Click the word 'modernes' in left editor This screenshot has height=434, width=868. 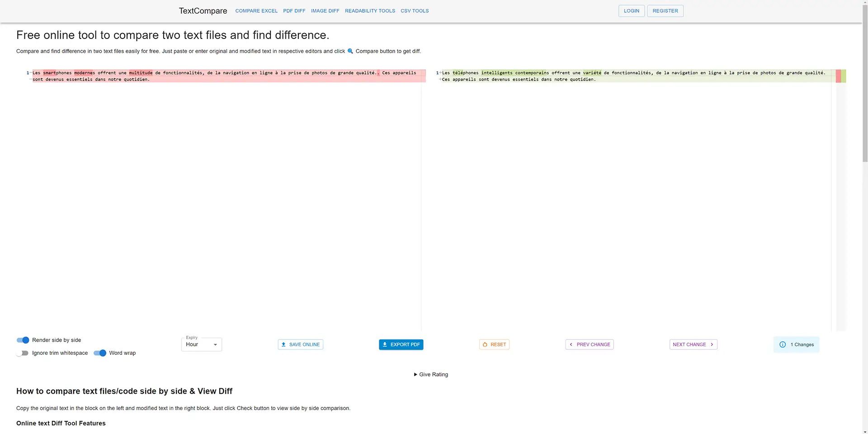click(x=85, y=73)
